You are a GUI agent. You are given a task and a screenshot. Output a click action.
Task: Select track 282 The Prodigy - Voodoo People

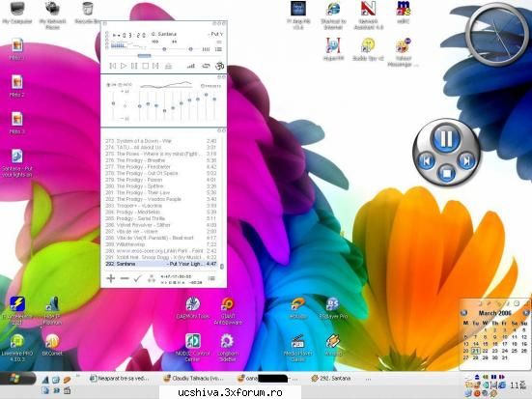pos(161,199)
